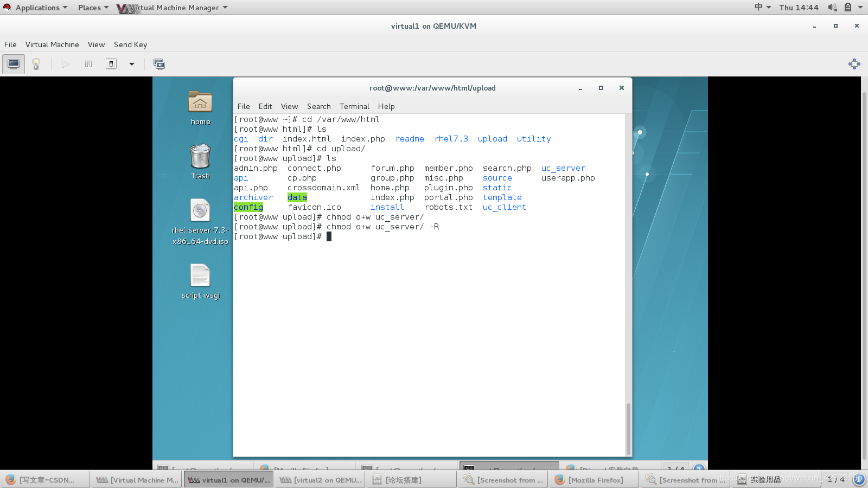This screenshot has width=868, height=488.
Task: Switch viewer to fullscreen
Action: tap(854, 64)
